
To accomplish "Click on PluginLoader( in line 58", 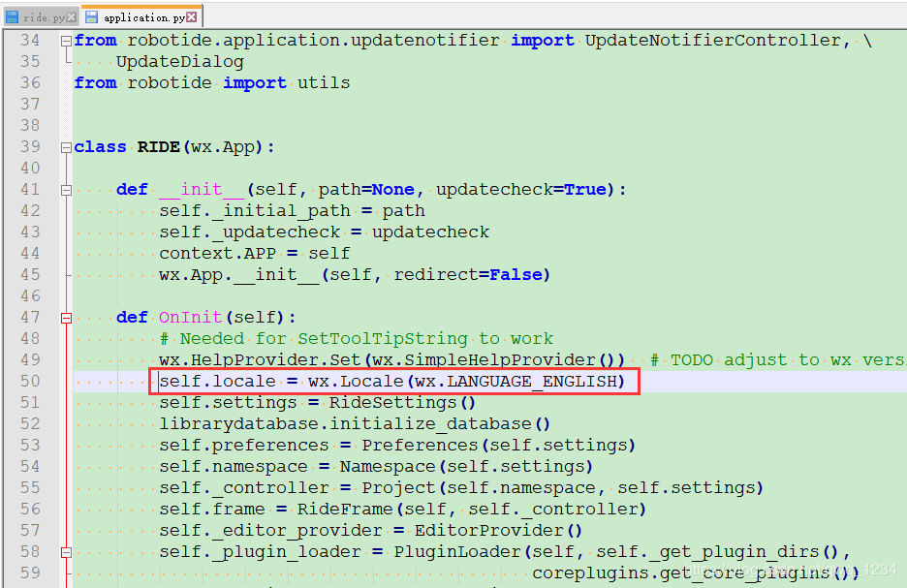I will click(462, 551).
